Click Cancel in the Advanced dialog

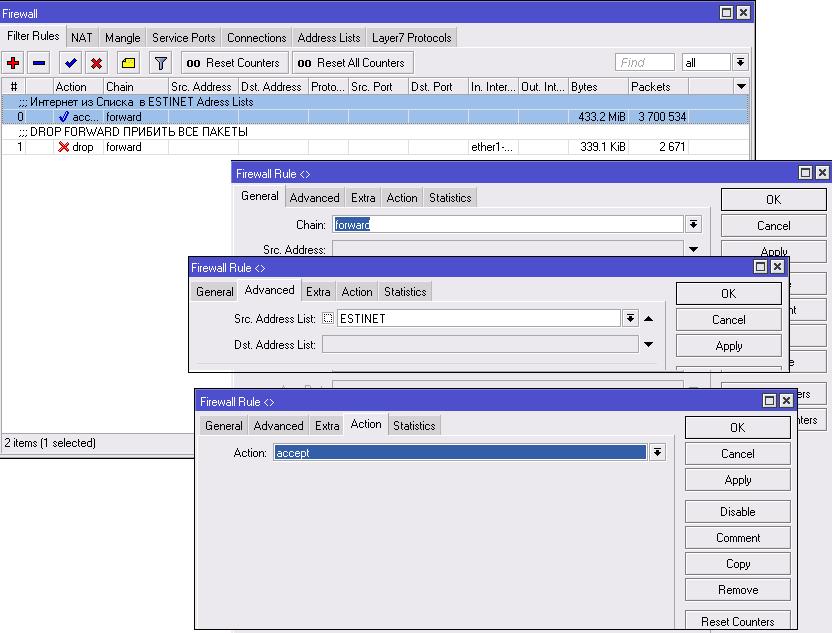(x=729, y=320)
